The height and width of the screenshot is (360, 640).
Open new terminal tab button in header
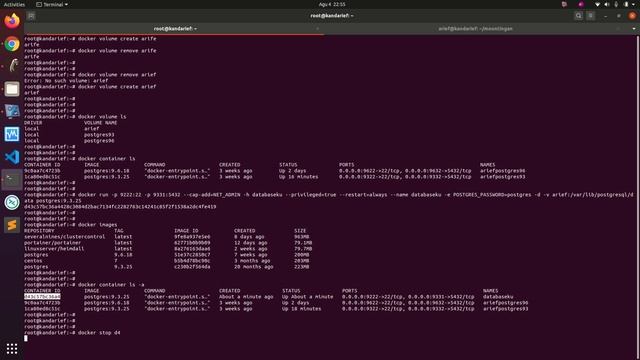pos(31,16)
